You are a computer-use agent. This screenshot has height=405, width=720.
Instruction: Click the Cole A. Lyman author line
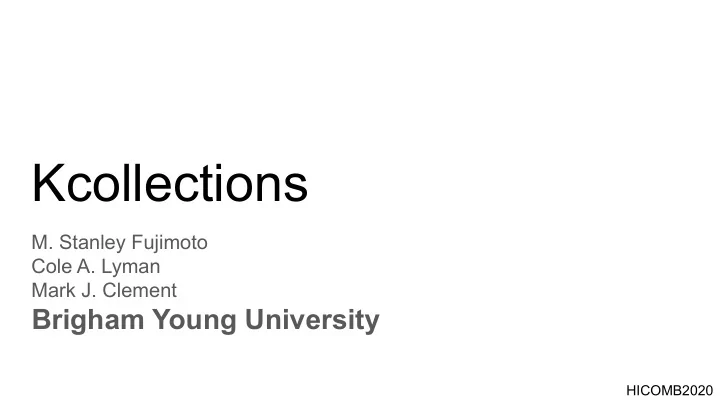point(96,267)
